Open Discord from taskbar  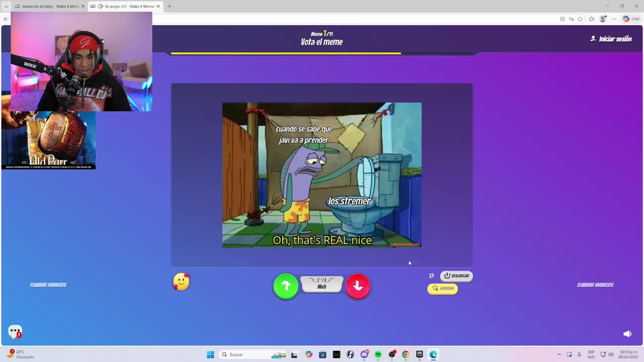364,354
